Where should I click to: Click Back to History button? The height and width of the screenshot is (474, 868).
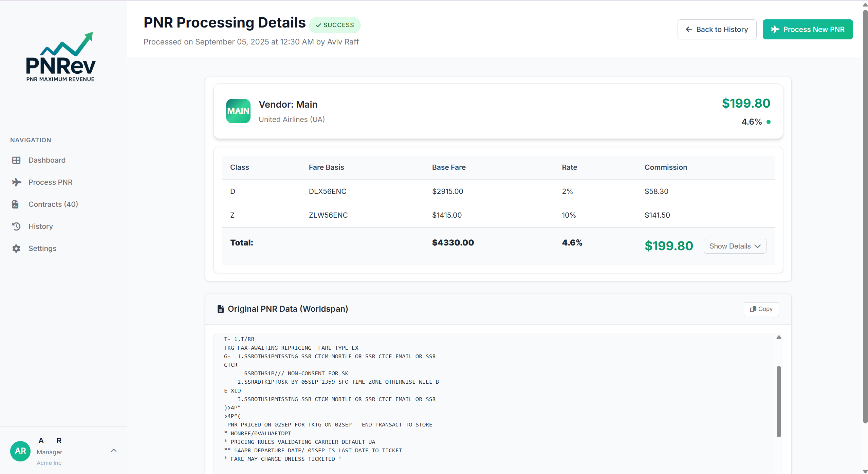tap(717, 30)
